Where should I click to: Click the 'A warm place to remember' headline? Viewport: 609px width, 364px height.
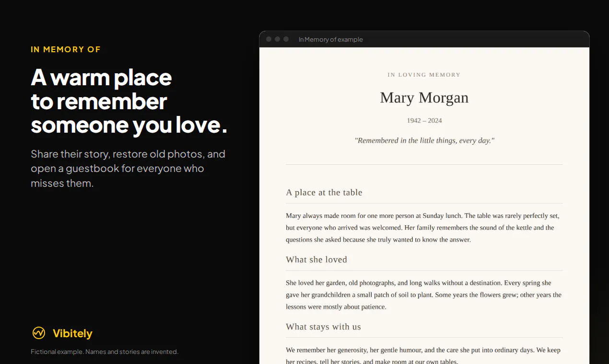(129, 101)
